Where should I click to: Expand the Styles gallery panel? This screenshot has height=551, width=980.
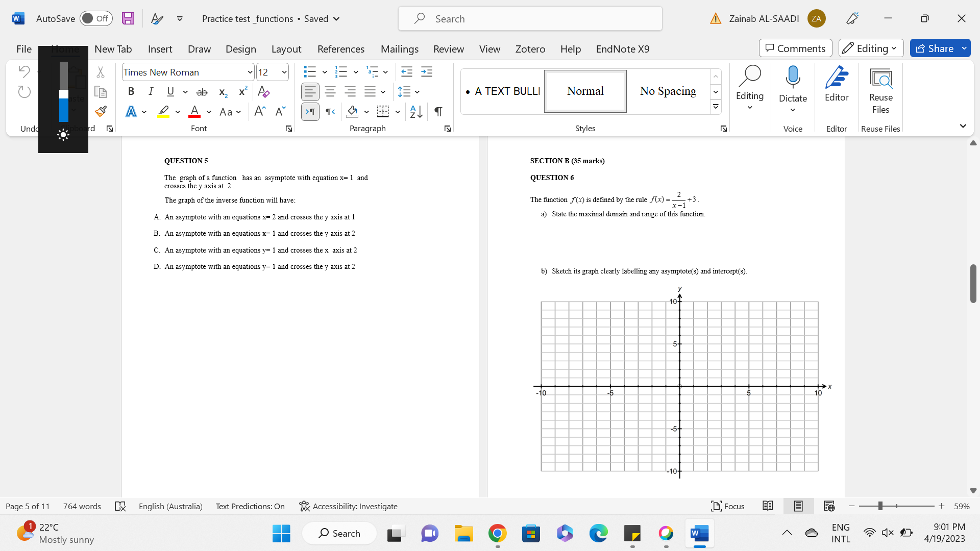(716, 106)
